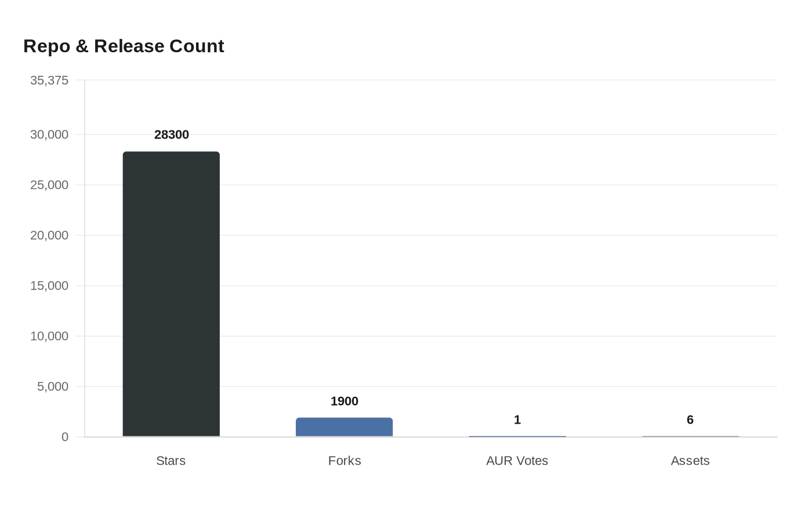Select the 15,000 y-axis tick label
Image resolution: width=812 pixels, height=510 pixels.
click(x=49, y=286)
